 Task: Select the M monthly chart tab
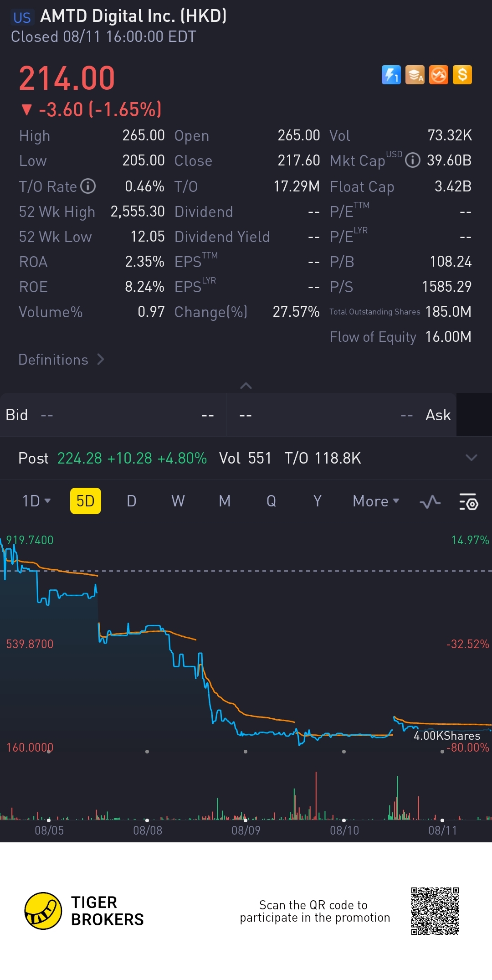click(225, 501)
